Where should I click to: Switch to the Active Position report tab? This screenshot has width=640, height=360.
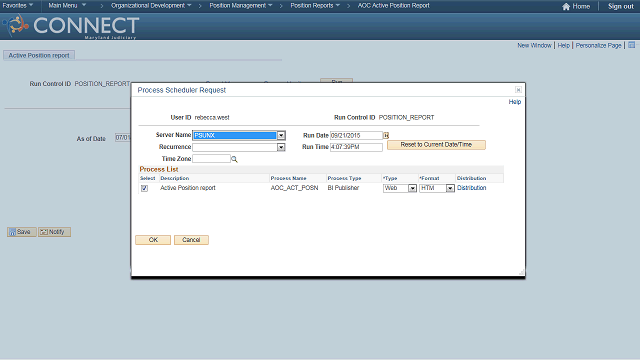pyautogui.click(x=39, y=56)
